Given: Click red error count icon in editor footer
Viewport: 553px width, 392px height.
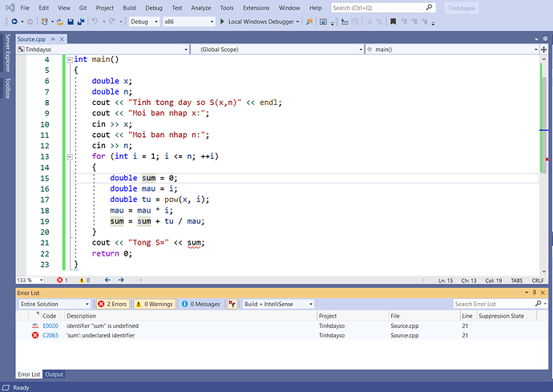Looking at the screenshot, I should pyautogui.click(x=59, y=280).
